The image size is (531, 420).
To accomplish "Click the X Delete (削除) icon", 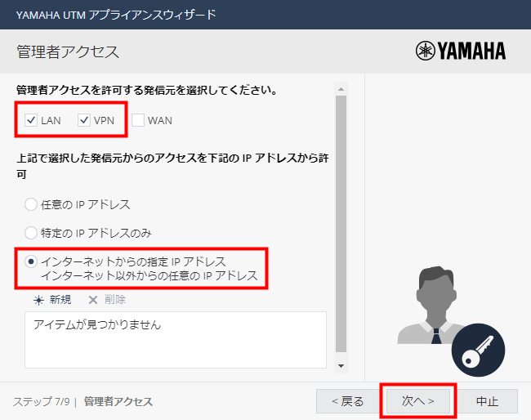I will pyautogui.click(x=92, y=300).
